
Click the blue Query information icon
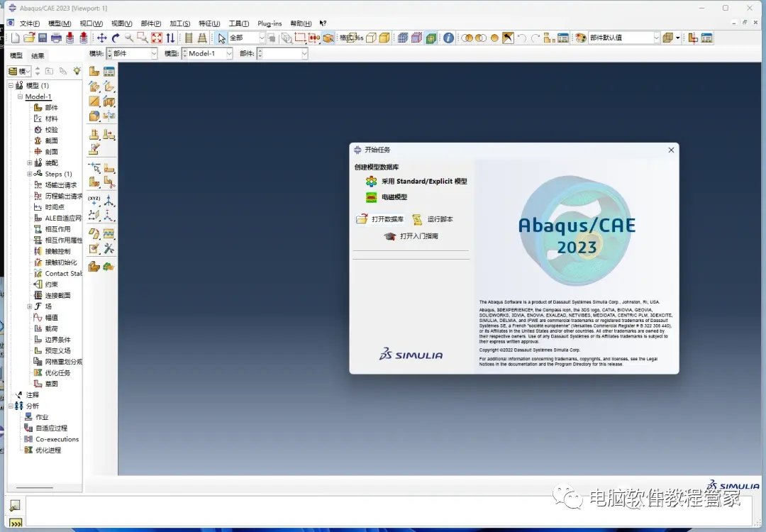[448, 38]
